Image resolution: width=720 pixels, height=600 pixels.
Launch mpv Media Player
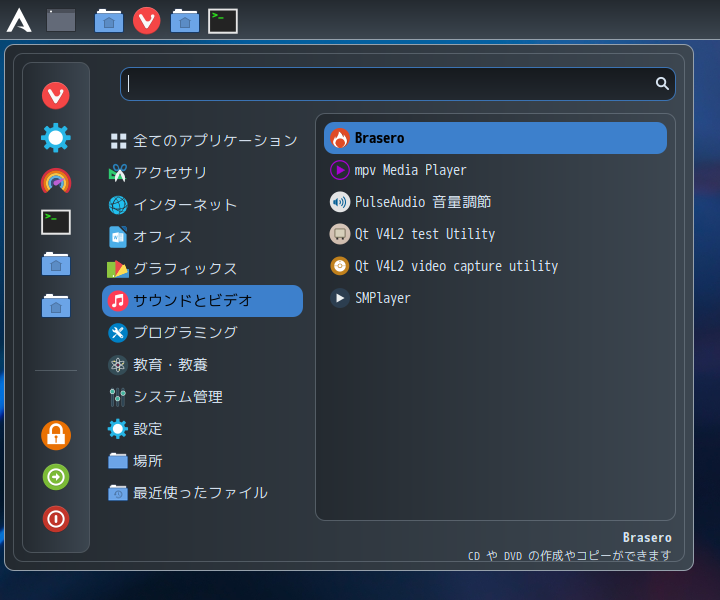pos(495,170)
